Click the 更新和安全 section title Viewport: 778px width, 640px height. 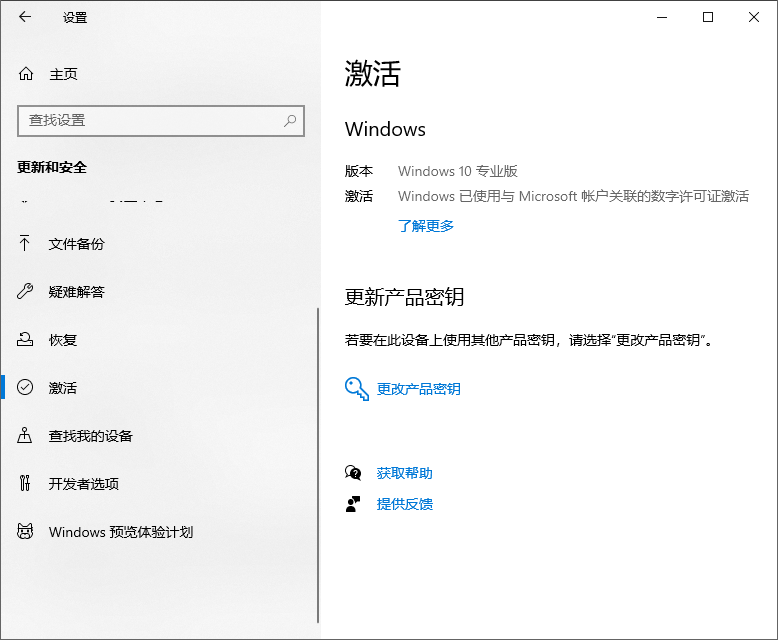[52, 167]
